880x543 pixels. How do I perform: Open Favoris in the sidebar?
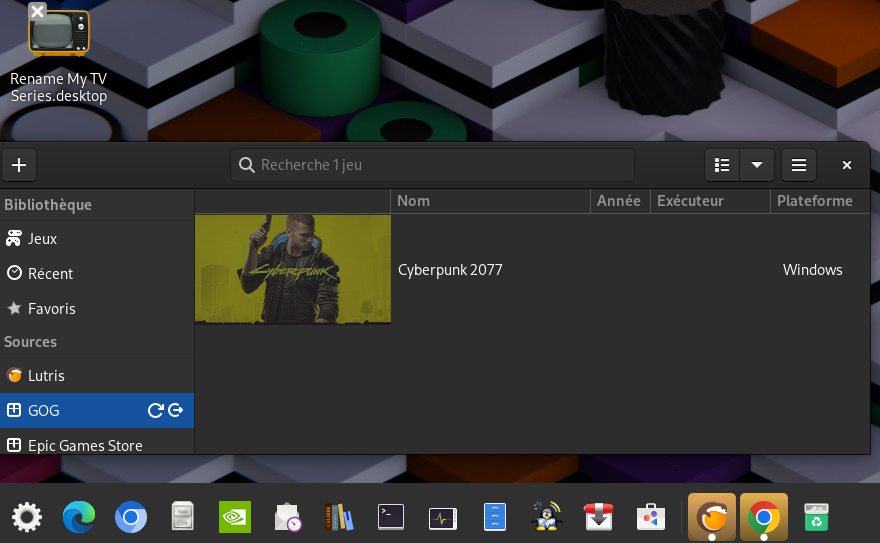97,309
